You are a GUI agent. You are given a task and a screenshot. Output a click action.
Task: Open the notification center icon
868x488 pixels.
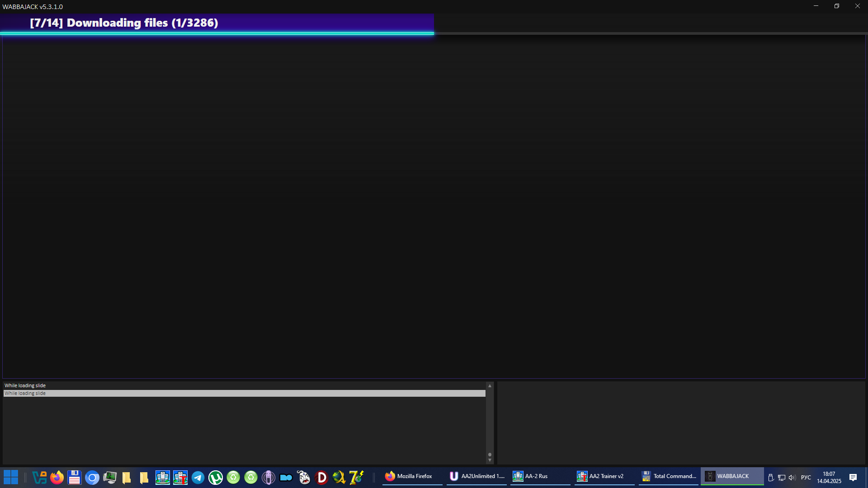point(853,478)
